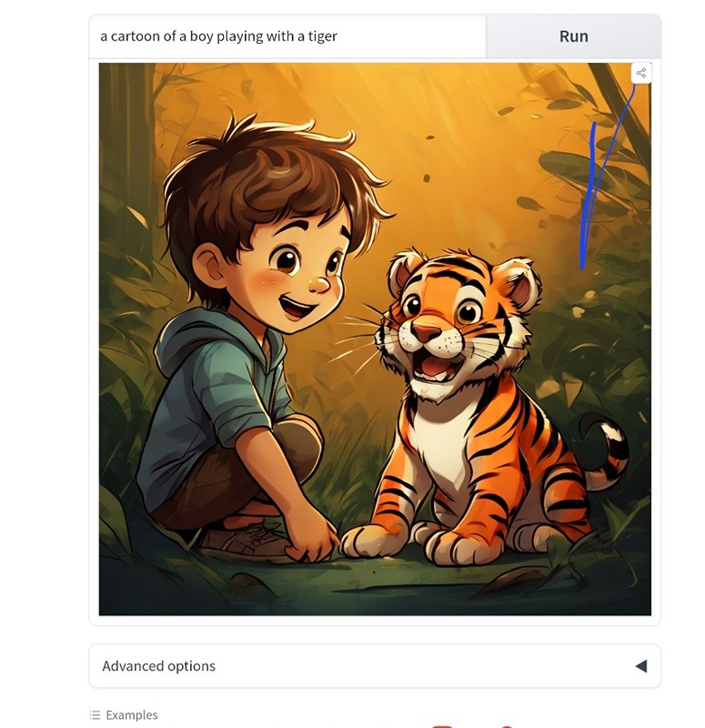
Task: Click the boy's hand touching the ground
Action: point(316,544)
